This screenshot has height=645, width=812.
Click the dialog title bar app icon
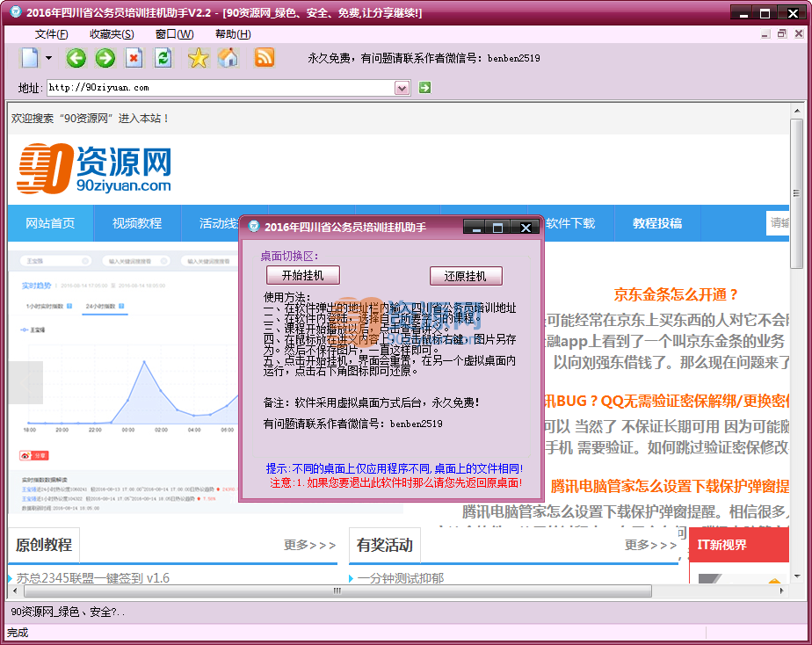click(x=254, y=226)
